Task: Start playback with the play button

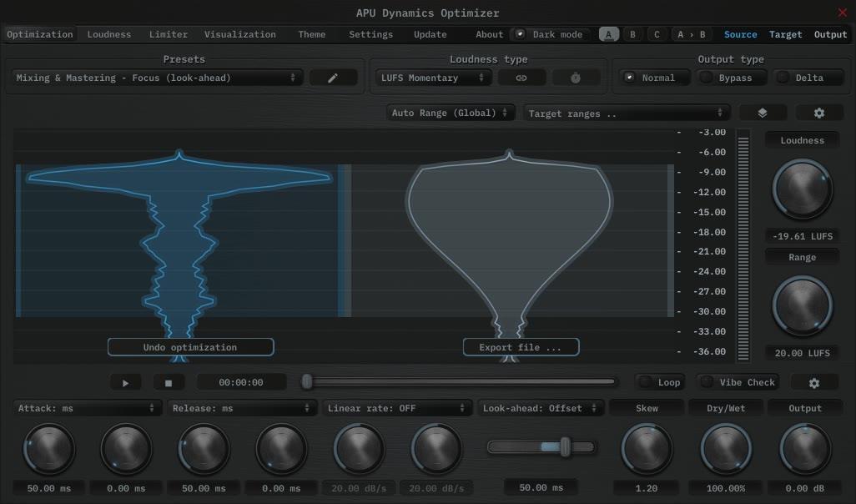Action: tap(125, 383)
